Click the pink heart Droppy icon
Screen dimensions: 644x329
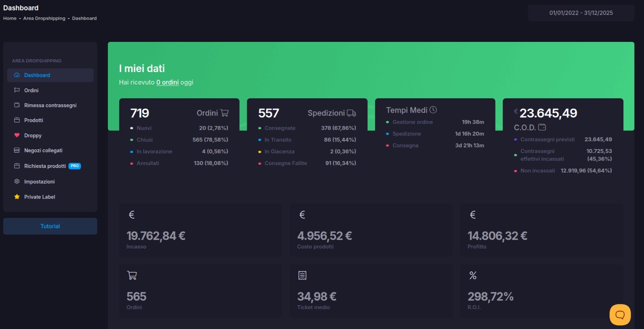coord(17,135)
